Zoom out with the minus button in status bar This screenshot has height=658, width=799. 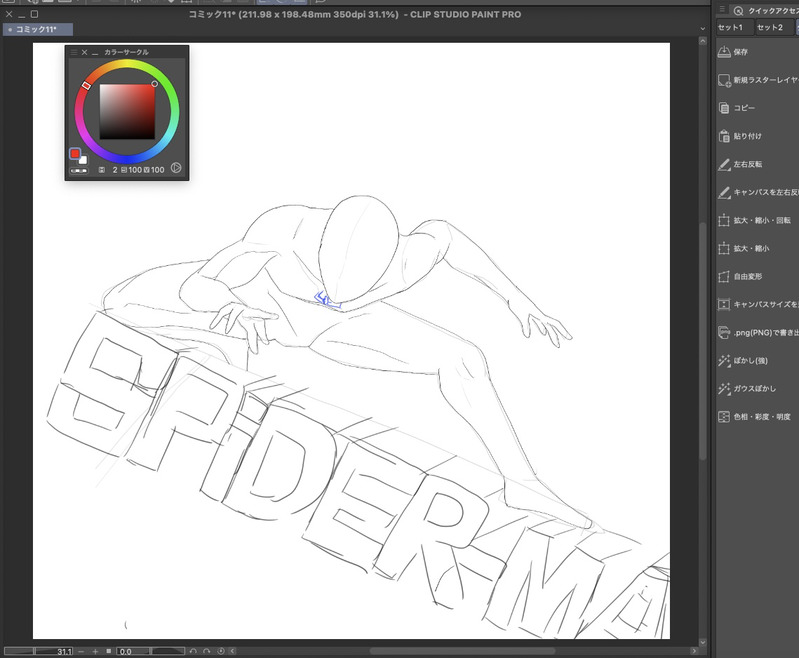[x=81, y=651]
